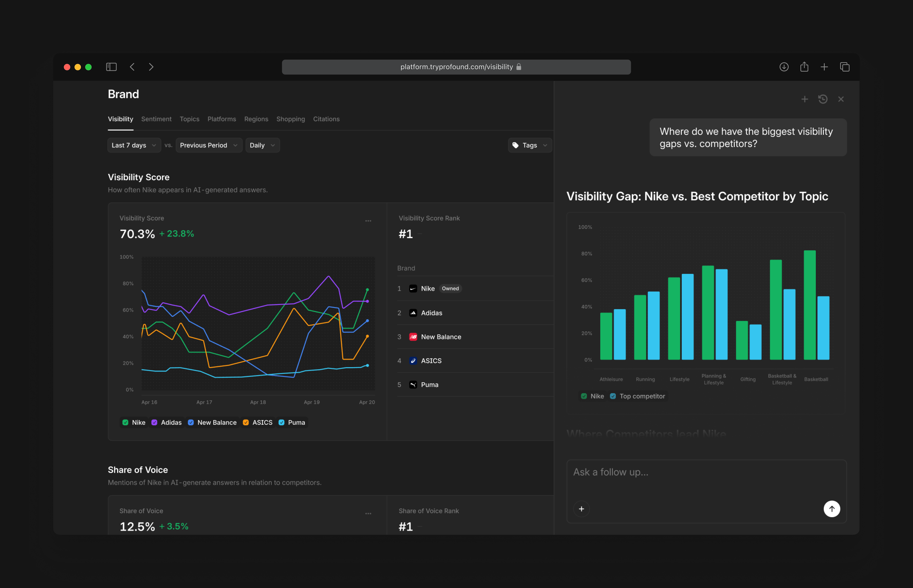Click the 12.5% share of voice value
The width and height of the screenshot is (913, 588).
tap(137, 527)
